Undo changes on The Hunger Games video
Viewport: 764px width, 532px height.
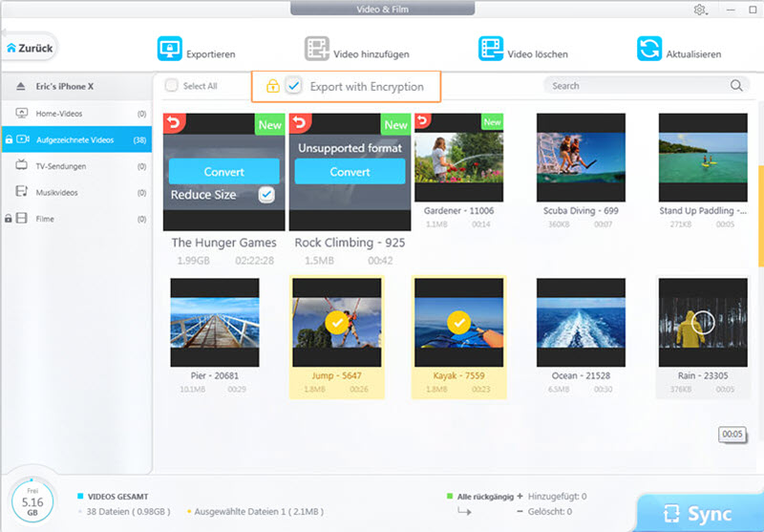tap(173, 122)
